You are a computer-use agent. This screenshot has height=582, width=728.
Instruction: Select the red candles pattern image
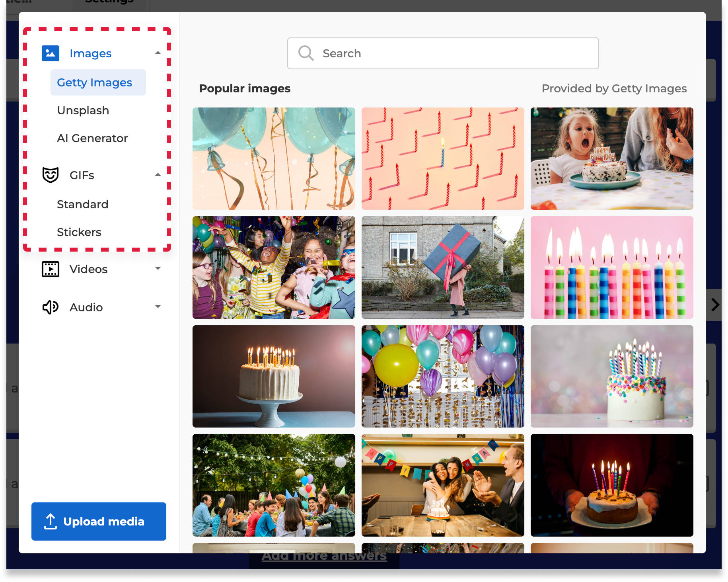coord(443,158)
